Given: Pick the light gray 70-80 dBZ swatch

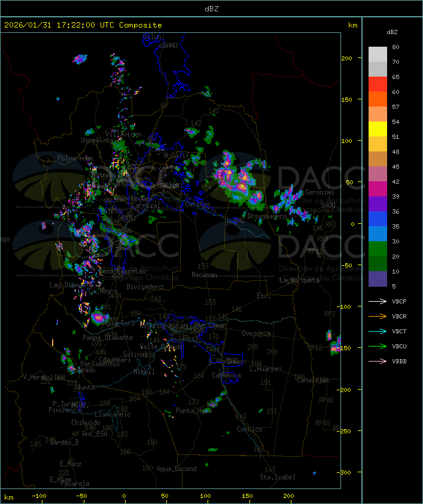Looking at the screenshot, I should point(378,54).
